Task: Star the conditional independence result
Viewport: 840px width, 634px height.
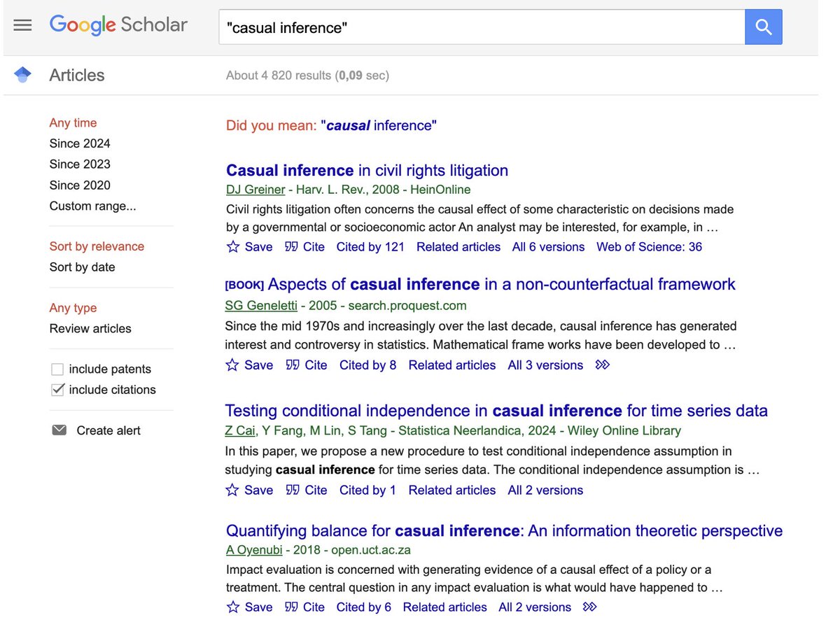Action: click(x=233, y=490)
